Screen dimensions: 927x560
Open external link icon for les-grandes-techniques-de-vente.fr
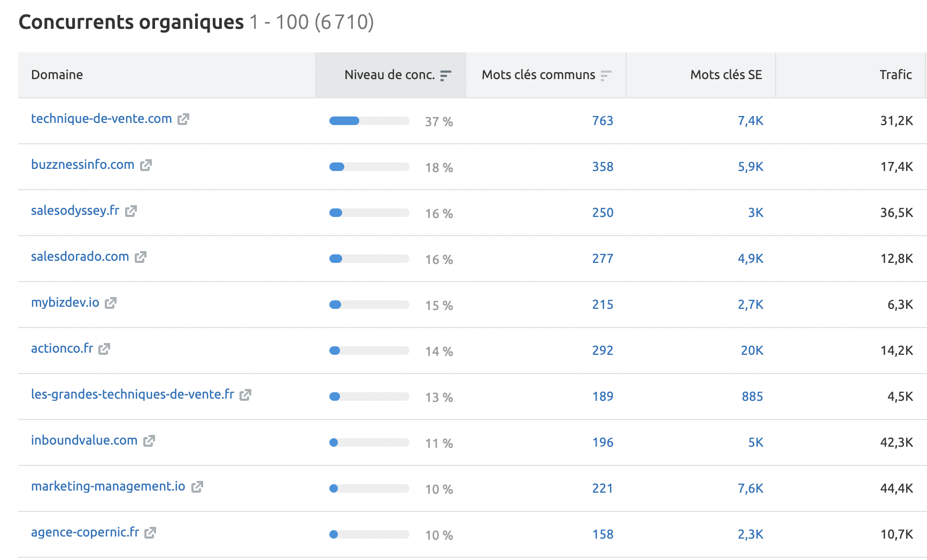coord(245,395)
